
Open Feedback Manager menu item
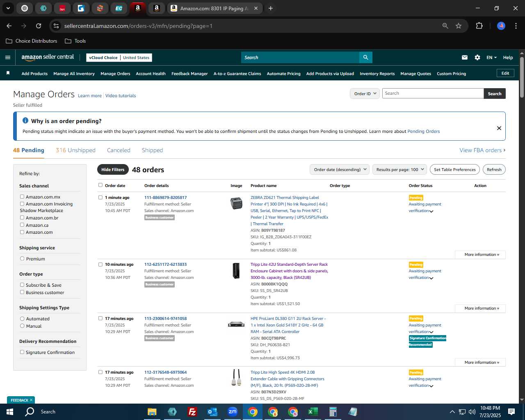point(189,73)
